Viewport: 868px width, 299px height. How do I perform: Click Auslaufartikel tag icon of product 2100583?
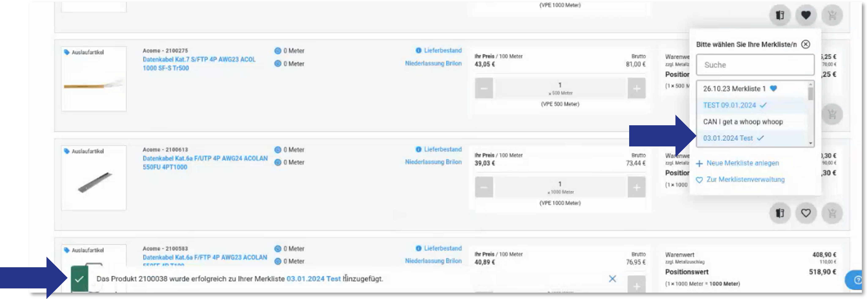pos(67,250)
